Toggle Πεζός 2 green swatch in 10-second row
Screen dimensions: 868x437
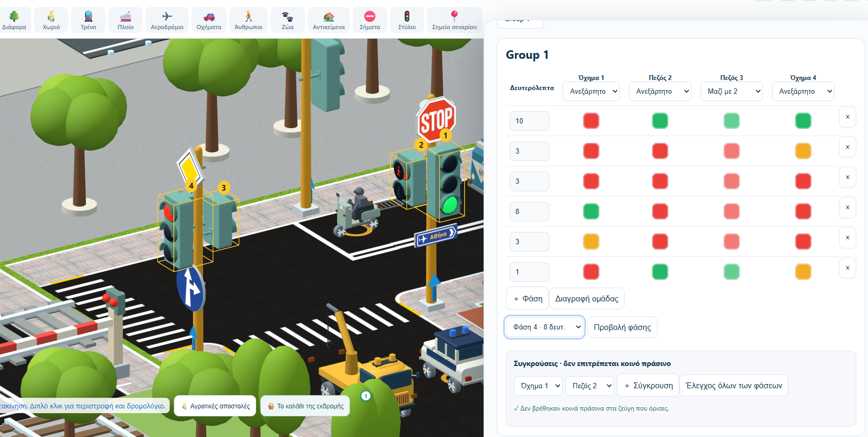point(660,121)
